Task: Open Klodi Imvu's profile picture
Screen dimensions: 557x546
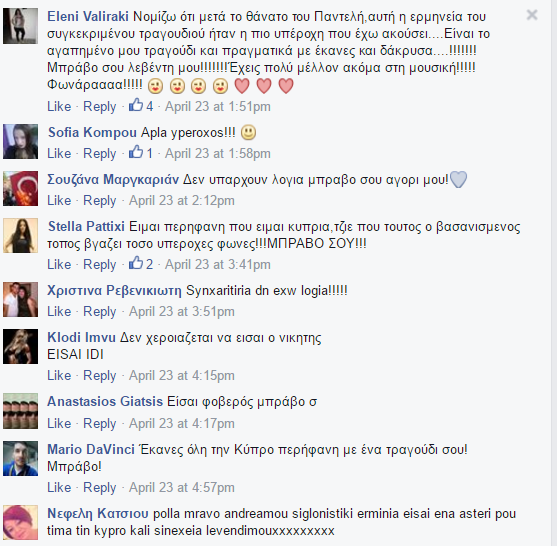Action: 20,346
